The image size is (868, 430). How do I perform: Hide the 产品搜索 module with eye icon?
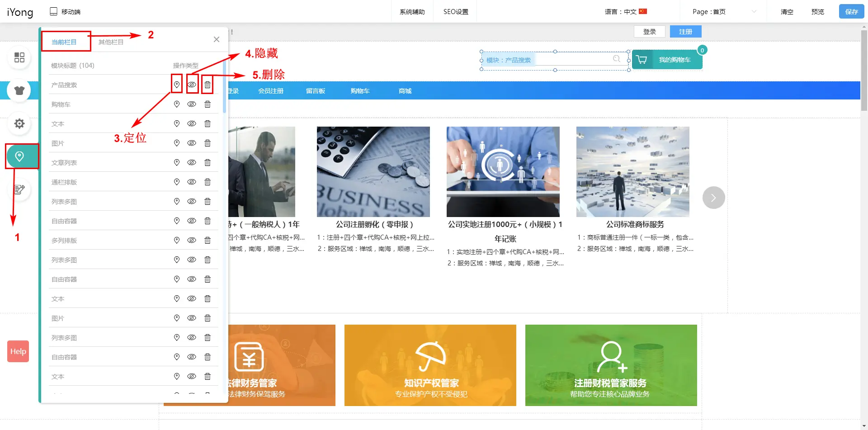pos(192,85)
